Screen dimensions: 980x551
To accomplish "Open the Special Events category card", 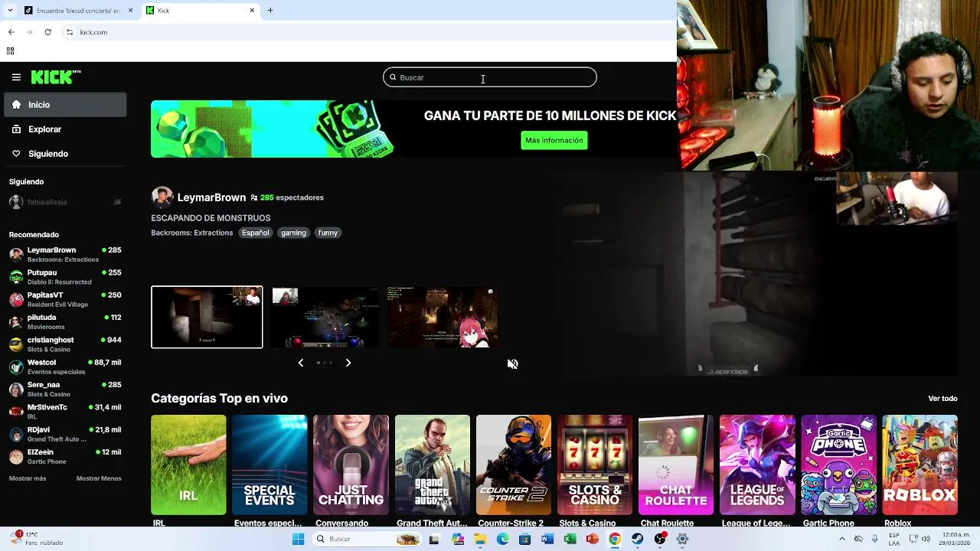I will [269, 465].
